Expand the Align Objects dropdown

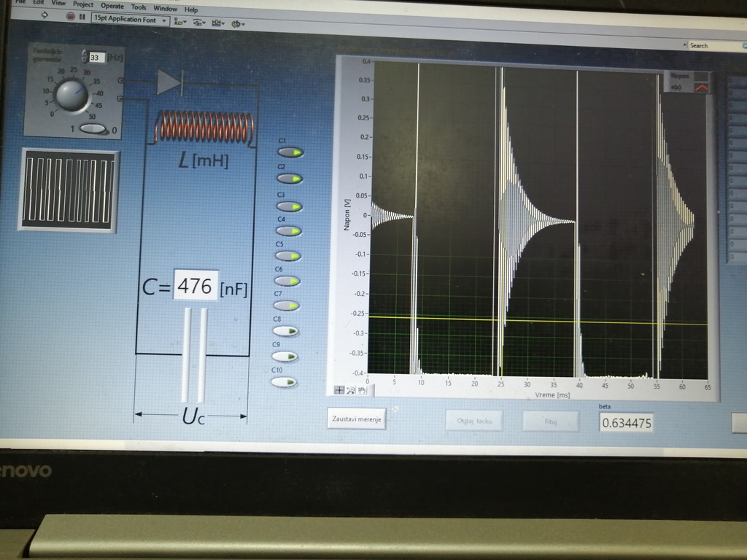179,22
